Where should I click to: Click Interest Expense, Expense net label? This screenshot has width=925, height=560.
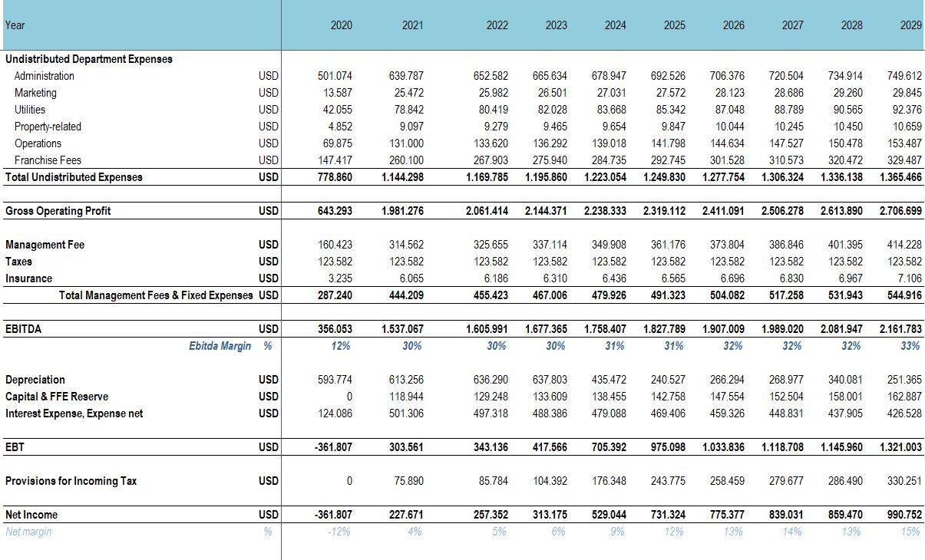[x=74, y=413]
